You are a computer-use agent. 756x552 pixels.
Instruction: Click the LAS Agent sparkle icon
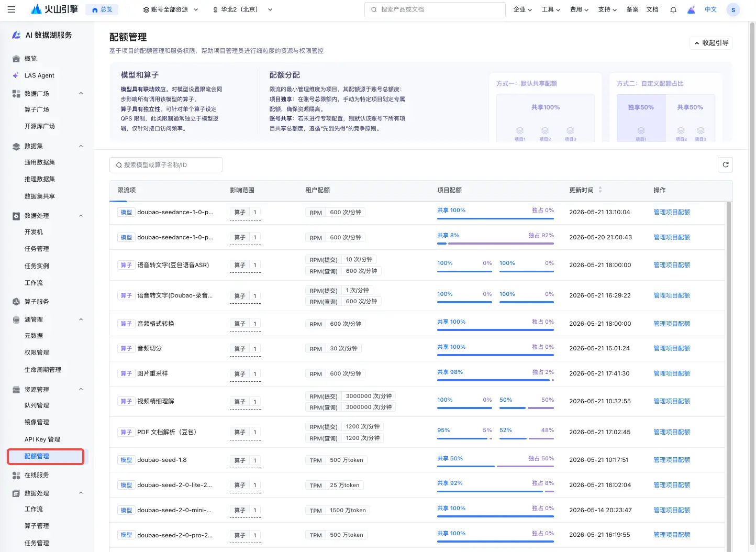point(16,75)
